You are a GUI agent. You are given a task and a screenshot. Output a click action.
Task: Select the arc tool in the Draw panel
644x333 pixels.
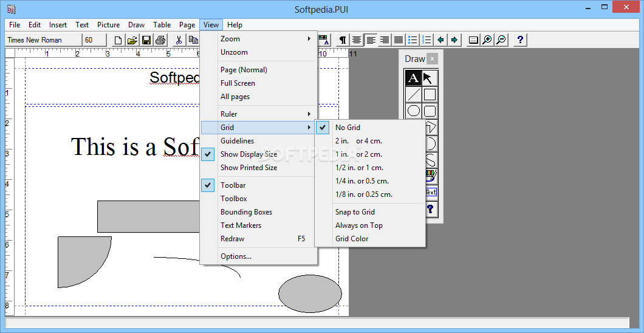coord(431,143)
